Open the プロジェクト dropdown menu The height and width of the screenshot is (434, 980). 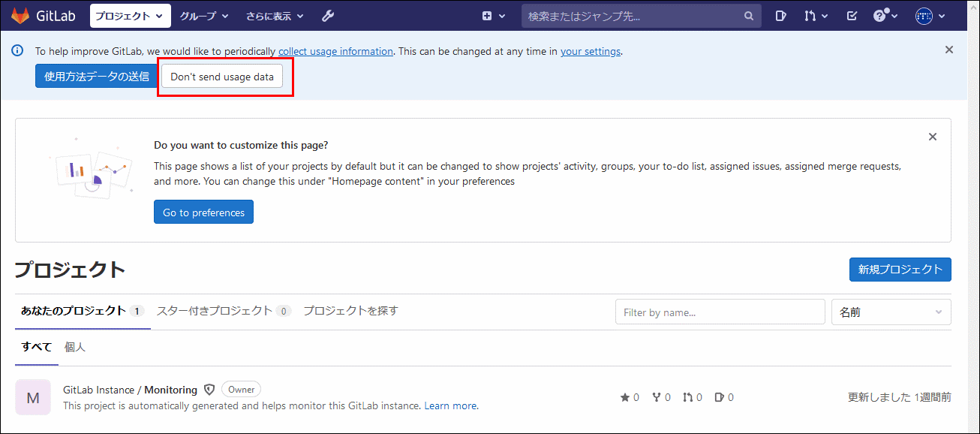[131, 16]
